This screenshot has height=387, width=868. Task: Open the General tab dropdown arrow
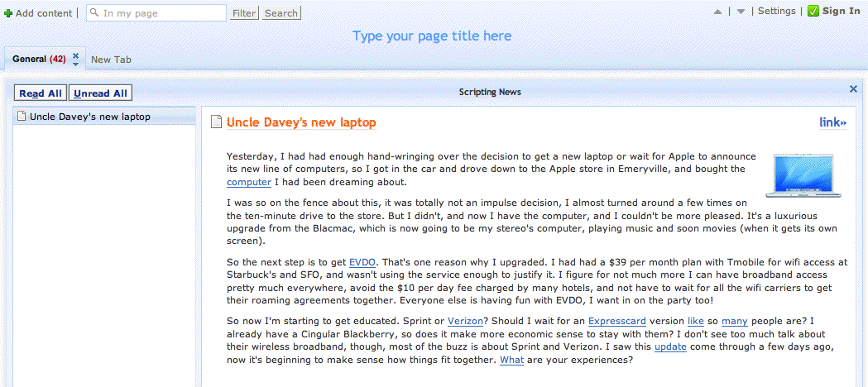tap(75, 64)
